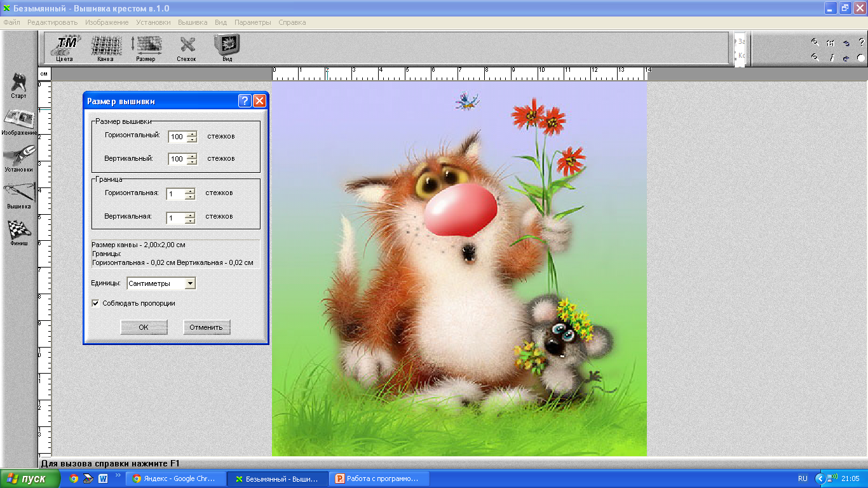Expand hidden system tray icons arrow
This screenshot has height=488, width=868.
click(x=819, y=478)
